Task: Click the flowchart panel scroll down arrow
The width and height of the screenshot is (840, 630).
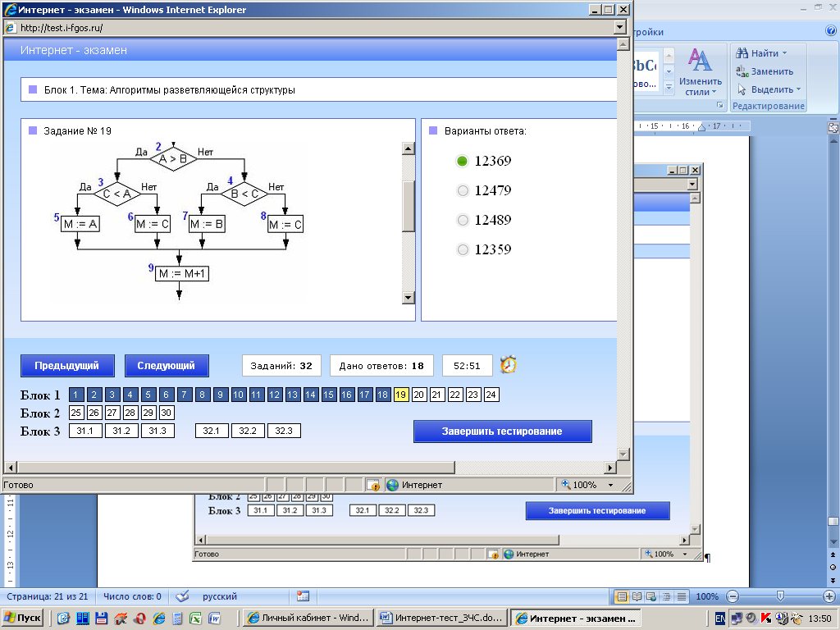Action: (409, 297)
